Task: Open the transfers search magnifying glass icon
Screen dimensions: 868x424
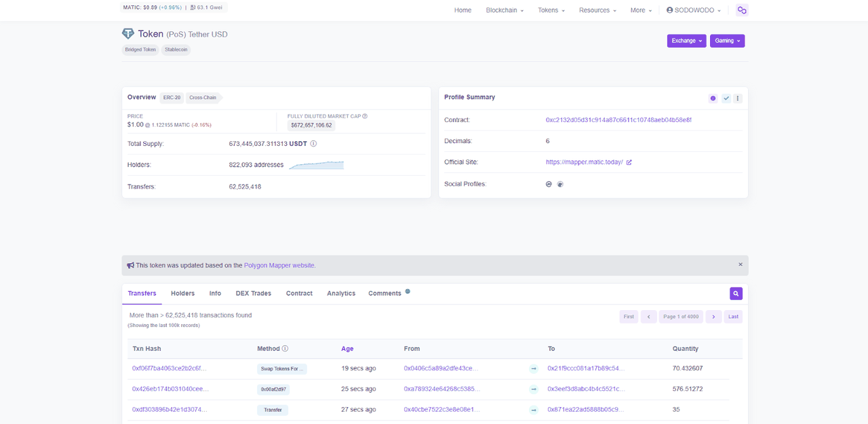Action: [736, 292]
